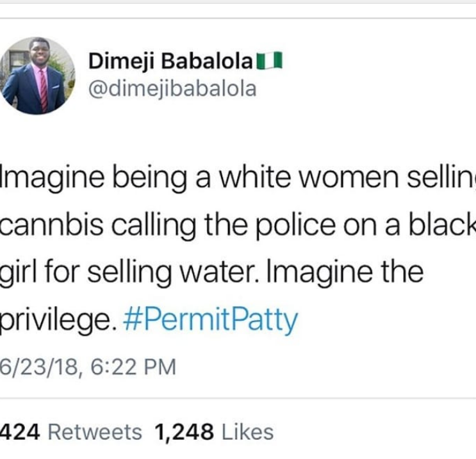
Task: Click the word 'Retweets' label
Action: [95, 432]
